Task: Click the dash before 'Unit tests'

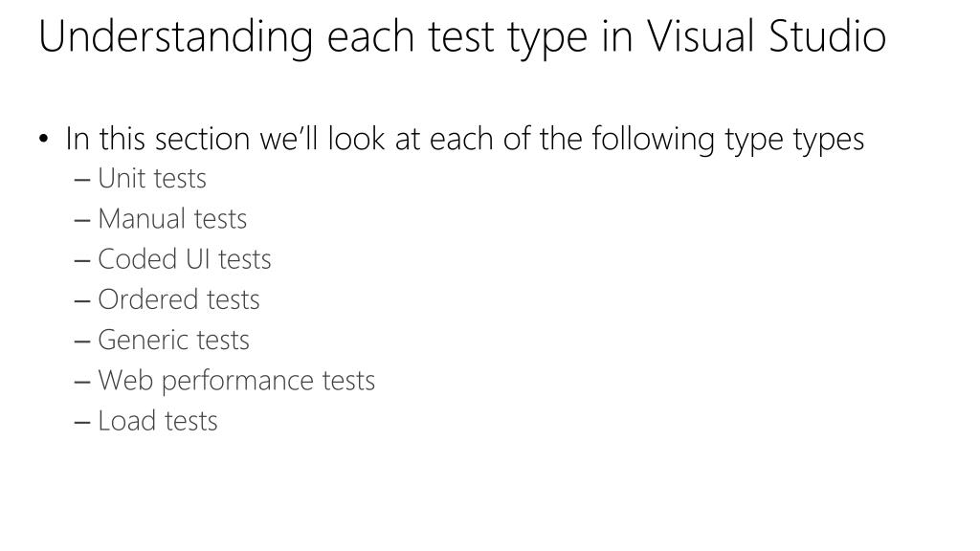Action: coord(82,181)
